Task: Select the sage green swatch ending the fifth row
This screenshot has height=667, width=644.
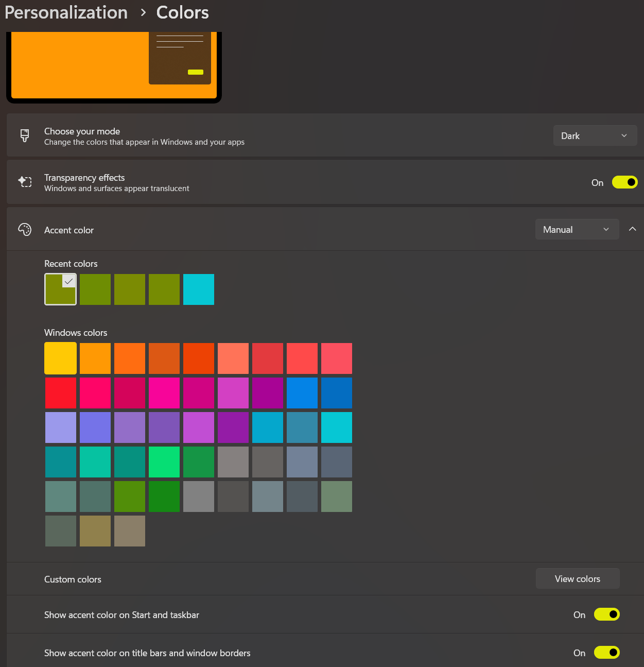Action: (337, 497)
